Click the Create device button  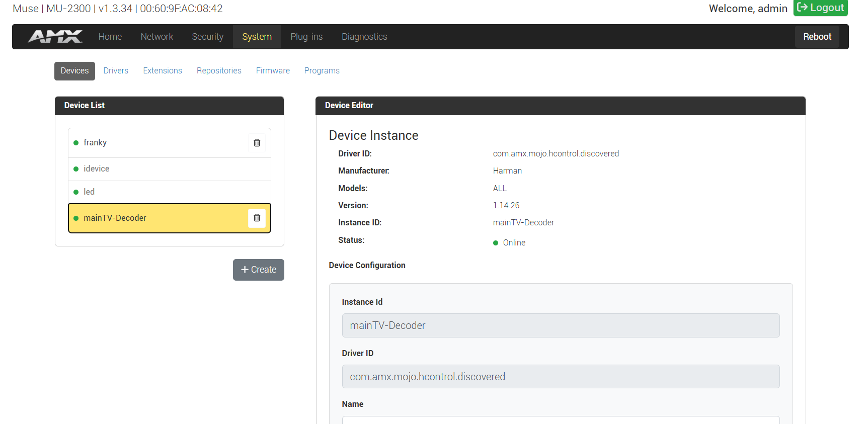point(259,270)
